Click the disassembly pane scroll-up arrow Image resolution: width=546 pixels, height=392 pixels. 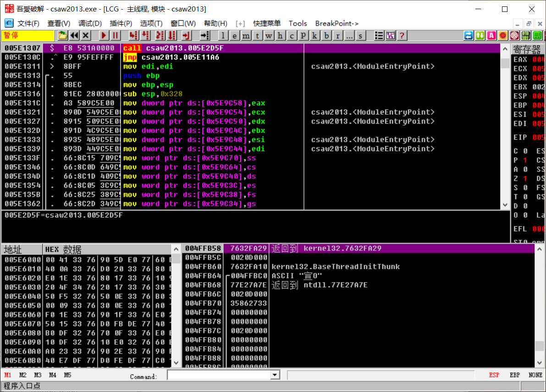(505, 49)
